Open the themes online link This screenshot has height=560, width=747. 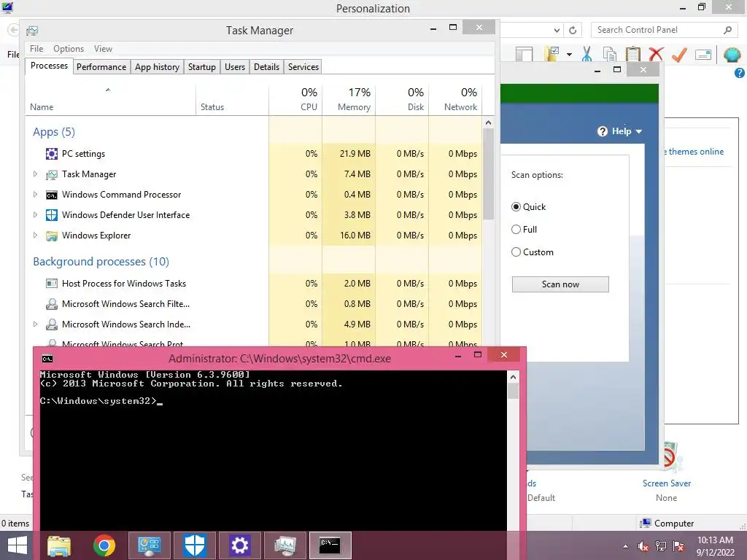(x=695, y=152)
